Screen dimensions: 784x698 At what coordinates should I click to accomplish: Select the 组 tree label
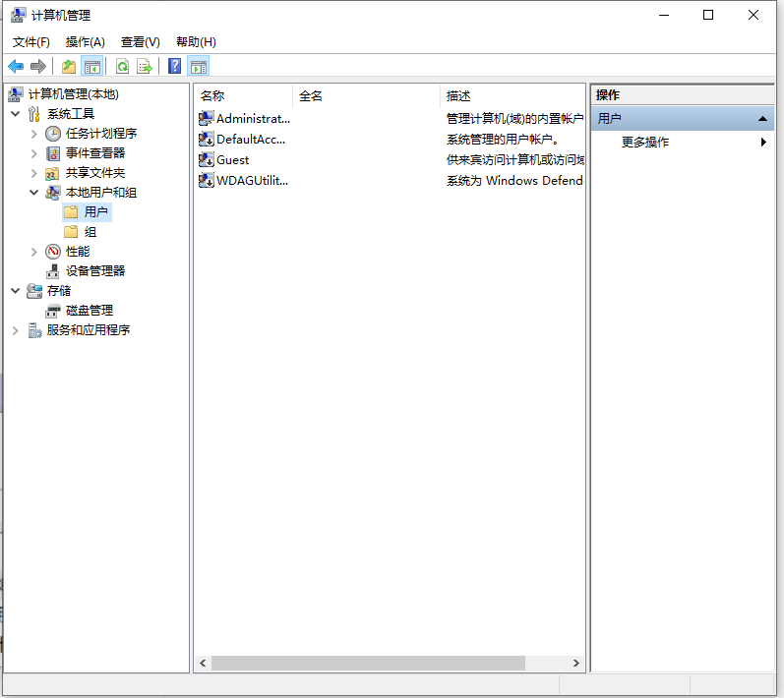(x=90, y=232)
